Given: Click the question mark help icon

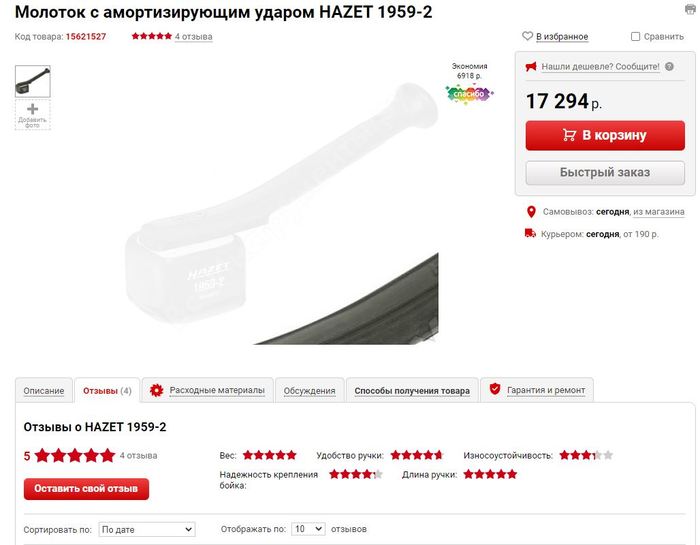Looking at the screenshot, I should (669, 67).
